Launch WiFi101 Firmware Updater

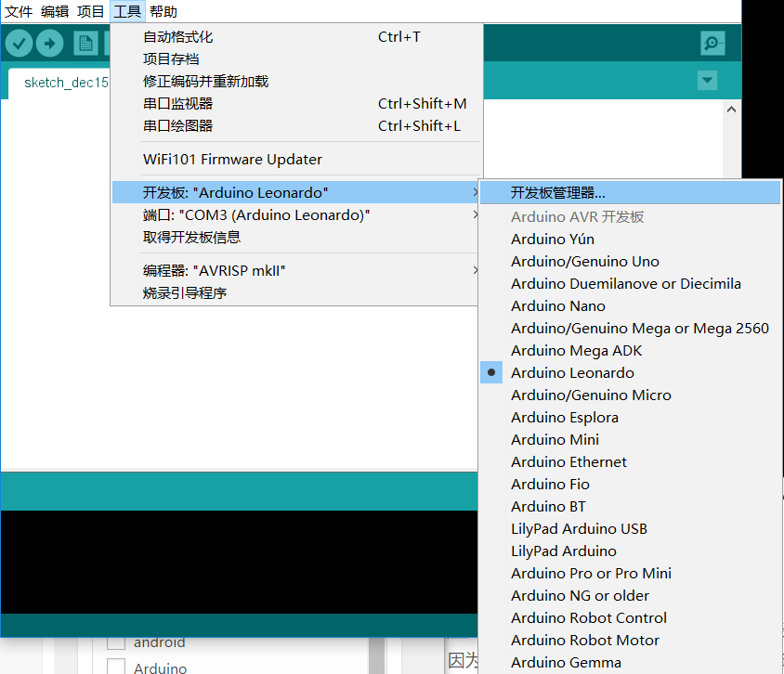tap(296, 160)
